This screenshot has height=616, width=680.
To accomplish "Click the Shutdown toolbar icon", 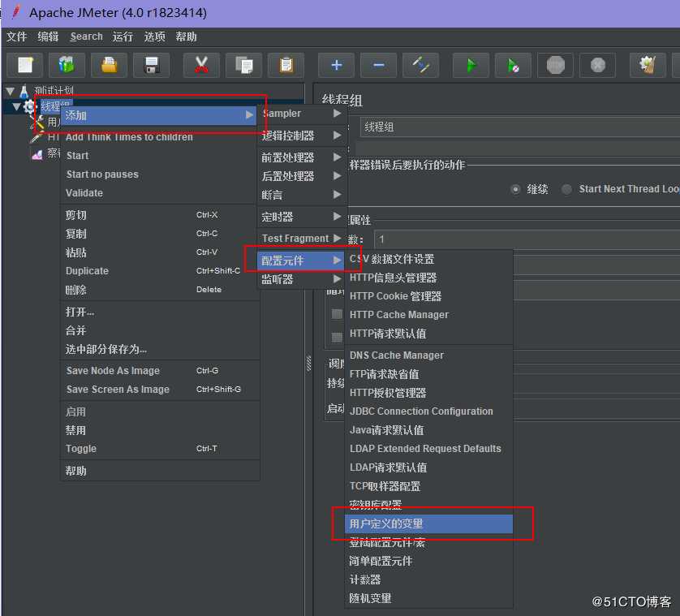I will (597, 66).
